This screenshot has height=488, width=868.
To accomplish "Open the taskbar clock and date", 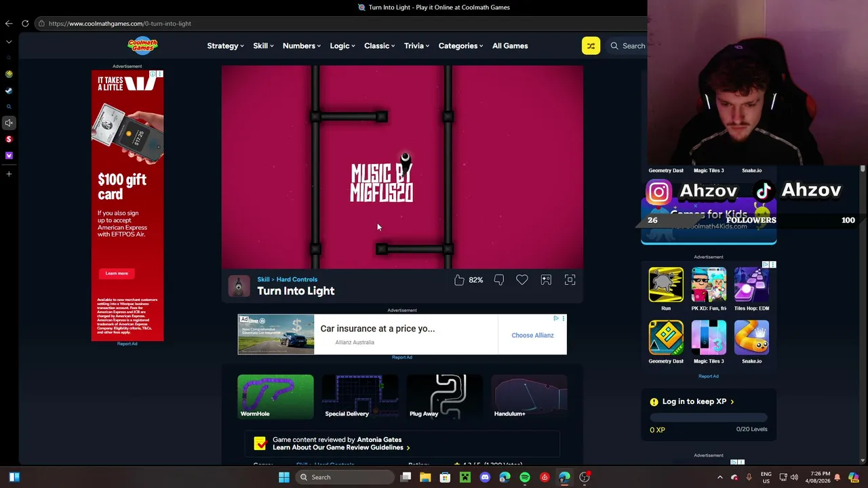I will [x=817, y=477].
